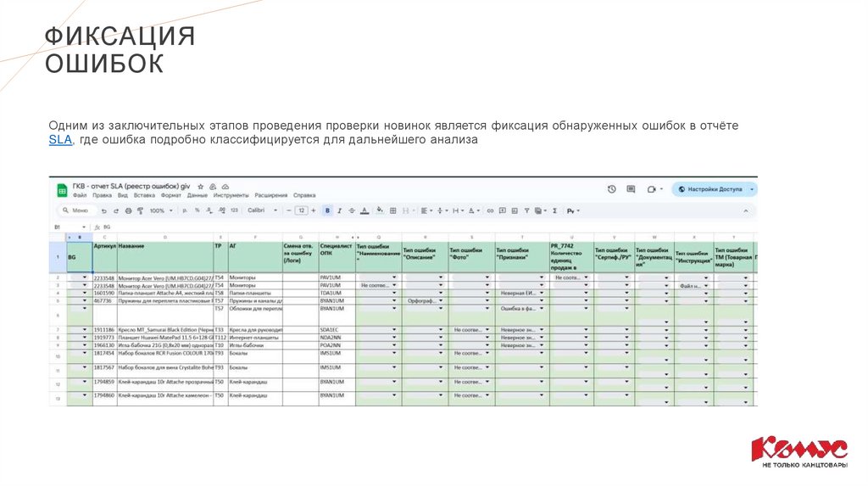Collapse the toolbar with the chevron

click(x=746, y=210)
